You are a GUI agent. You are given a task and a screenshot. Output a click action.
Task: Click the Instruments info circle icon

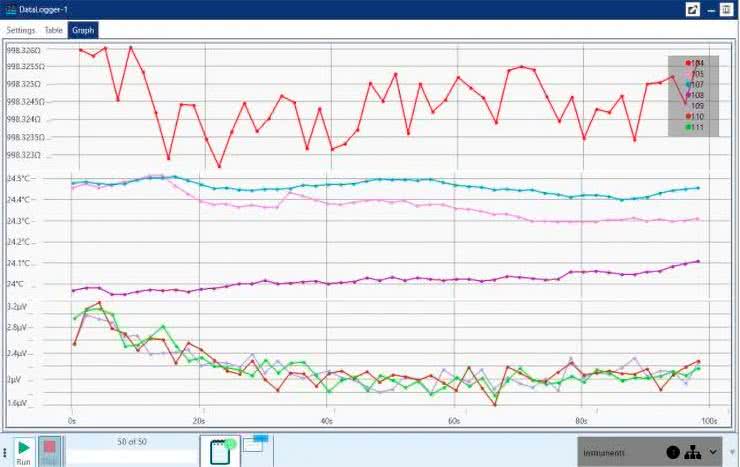point(673,452)
